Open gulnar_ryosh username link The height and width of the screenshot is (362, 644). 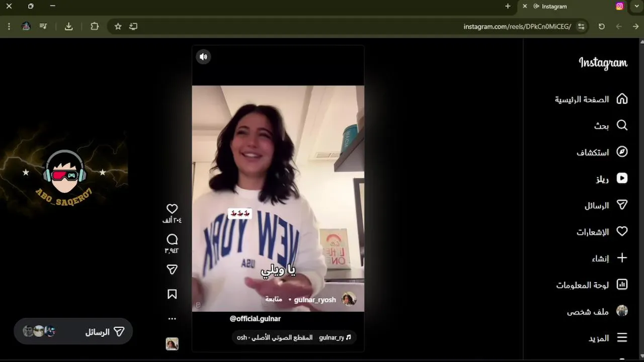315,300
